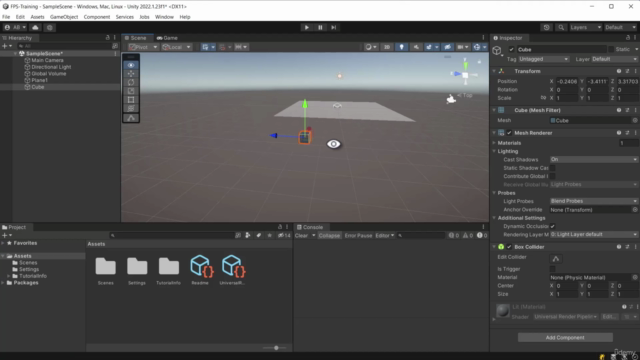Open the Assets menu in menu bar
Screen dimensions: 640x360
tap(37, 17)
